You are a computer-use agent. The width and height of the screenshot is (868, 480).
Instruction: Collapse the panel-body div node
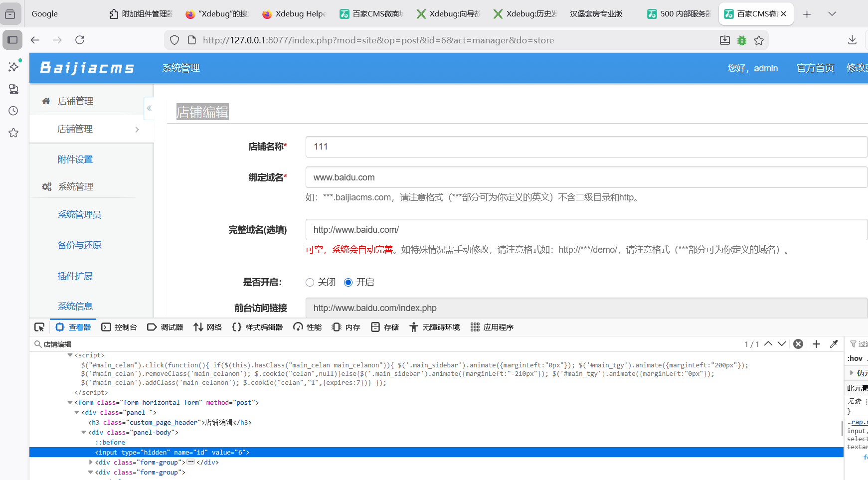pyautogui.click(x=84, y=432)
